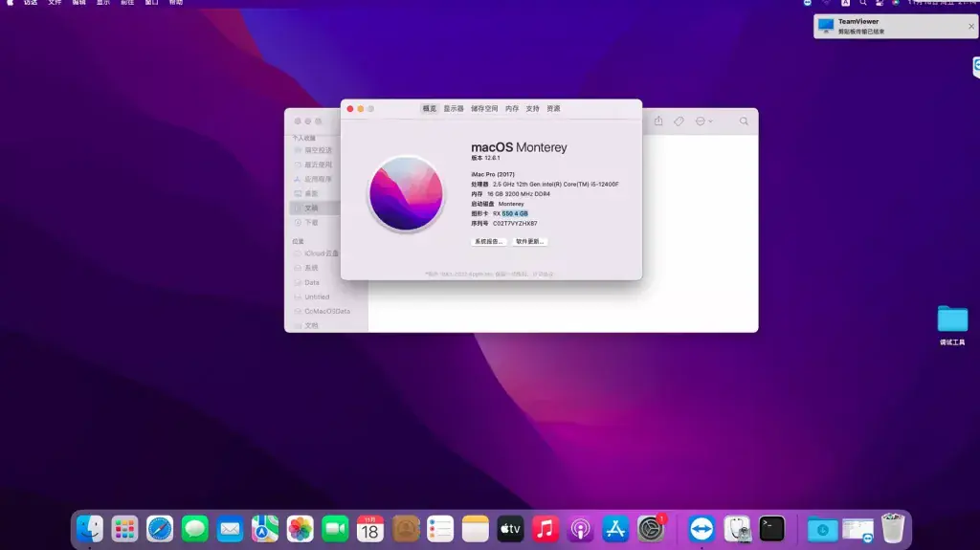Click the 系统报告... button
Viewport: 980px width, 550px height.
point(489,241)
